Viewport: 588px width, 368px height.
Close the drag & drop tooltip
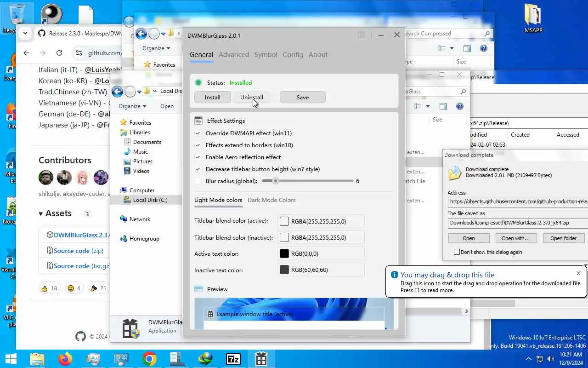[578, 273]
